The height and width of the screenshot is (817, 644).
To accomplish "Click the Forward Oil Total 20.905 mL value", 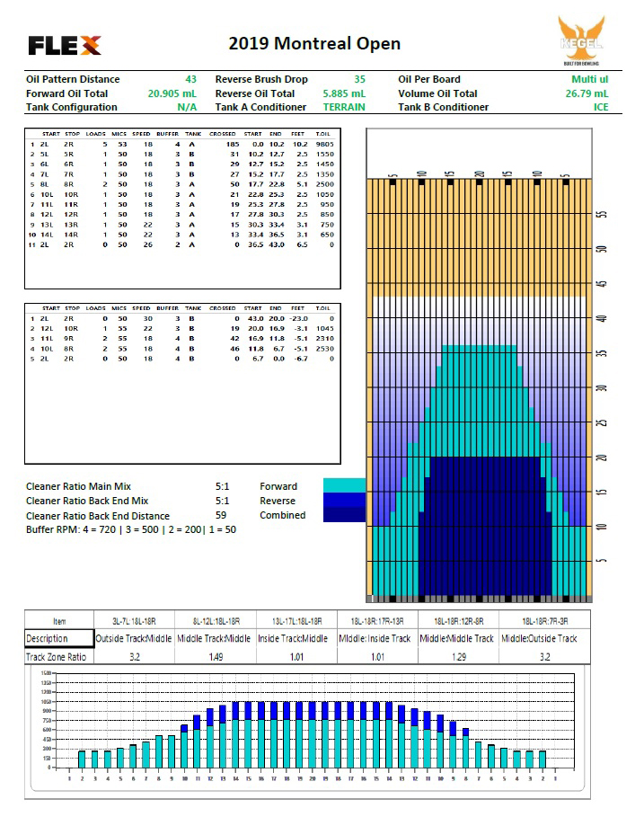I will pos(172,93).
